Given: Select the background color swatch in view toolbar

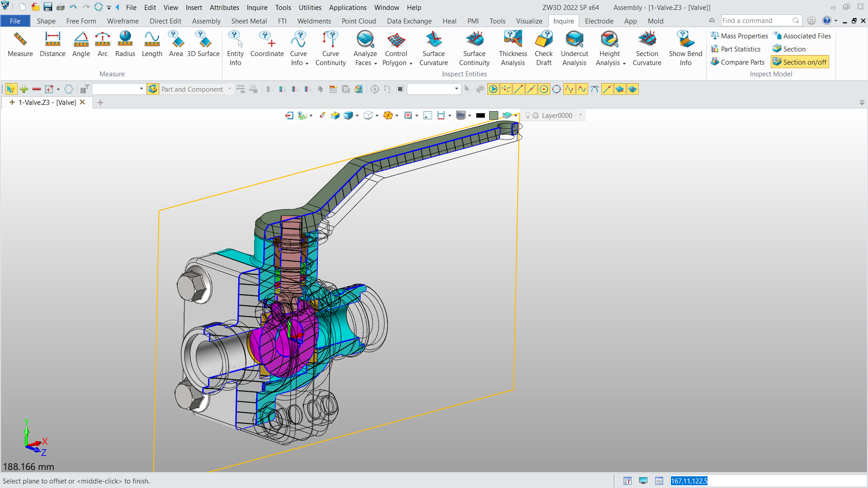Looking at the screenshot, I should tap(481, 115).
